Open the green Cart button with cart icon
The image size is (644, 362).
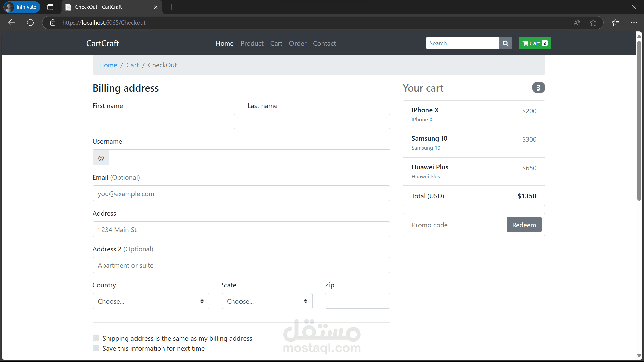pos(535,43)
